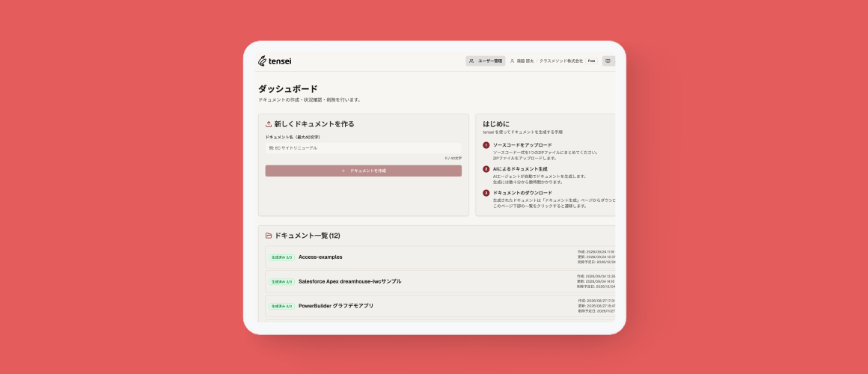Focus the ドキュメント名 input field
The image size is (868, 374).
[363, 147]
